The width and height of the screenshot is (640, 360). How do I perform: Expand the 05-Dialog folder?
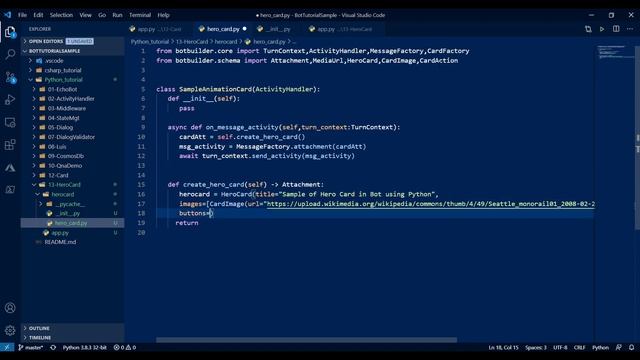73,127
